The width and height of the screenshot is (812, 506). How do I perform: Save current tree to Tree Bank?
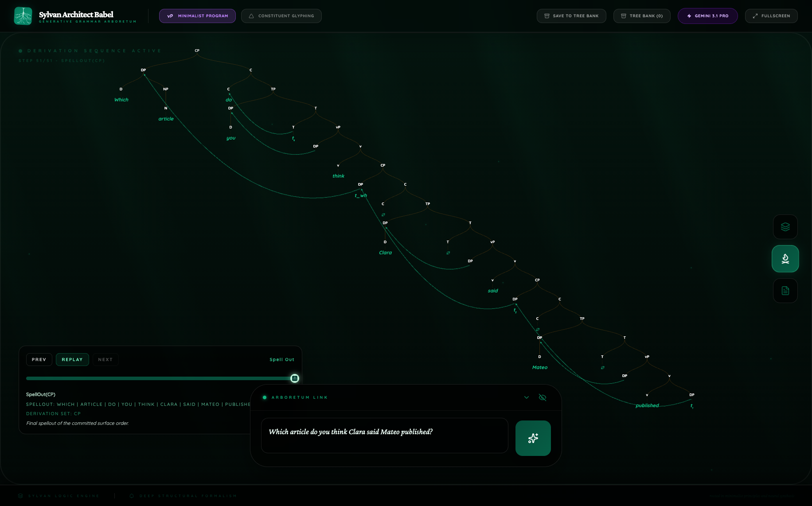point(571,16)
